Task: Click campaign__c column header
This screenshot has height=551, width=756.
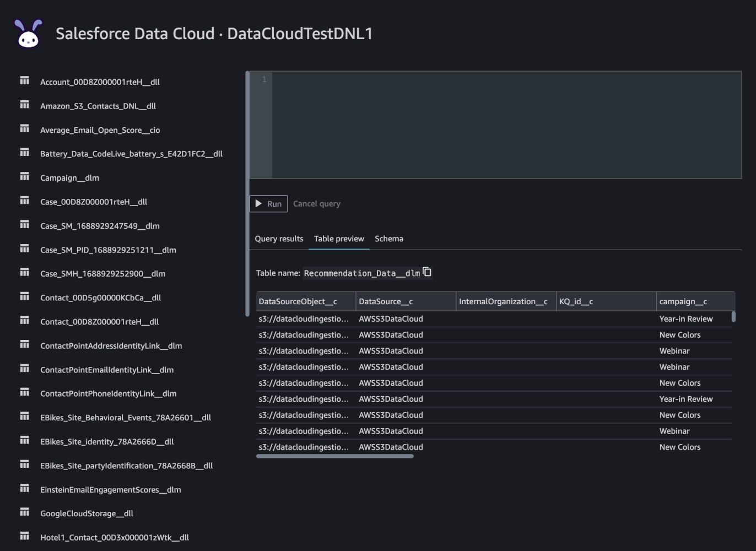Action: (x=696, y=301)
